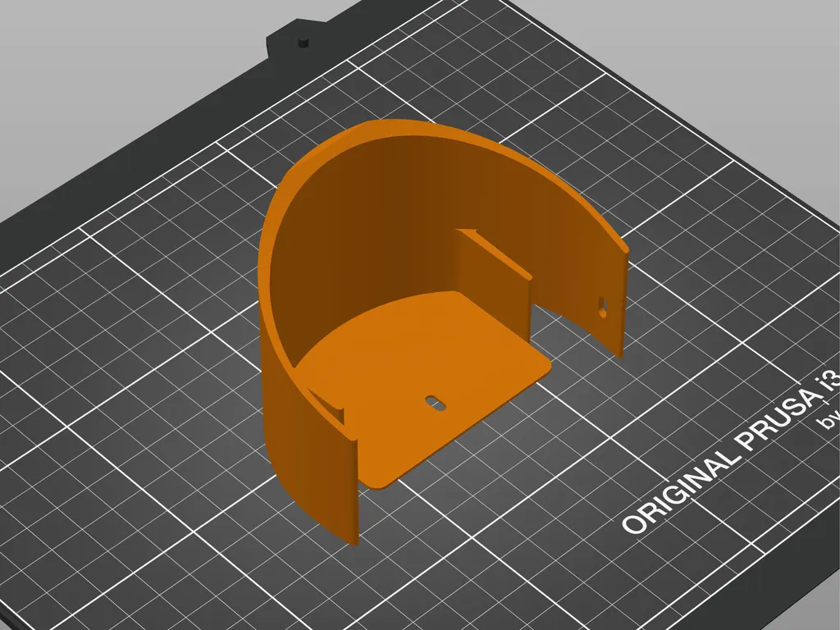
Task: Click the slotted hole in the base plate
Action: (x=436, y=403)
